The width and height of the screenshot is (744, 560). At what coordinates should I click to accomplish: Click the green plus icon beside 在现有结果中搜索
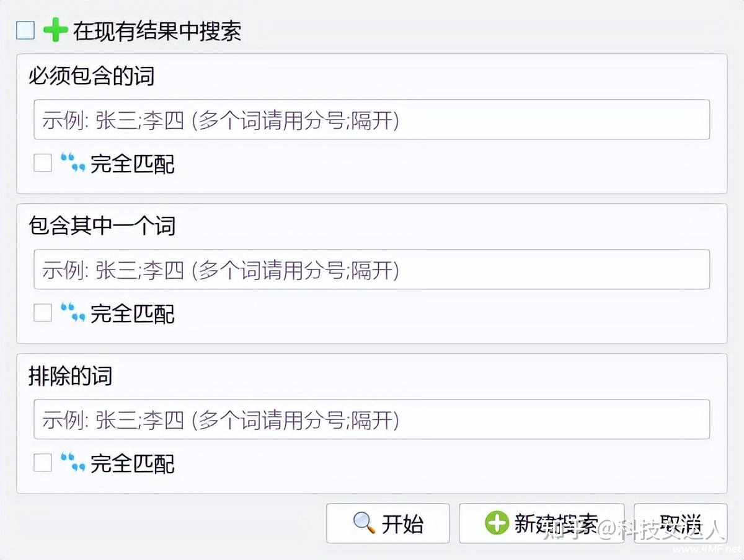tap(55, 30)
